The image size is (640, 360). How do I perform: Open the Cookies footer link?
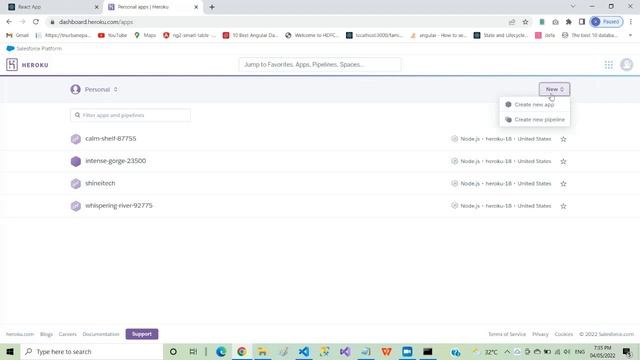click(x=564, y=334)
